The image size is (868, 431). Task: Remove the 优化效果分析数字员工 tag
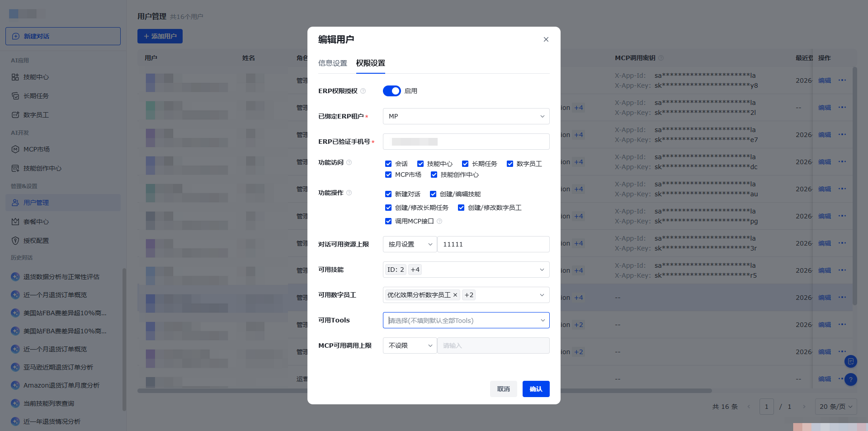[x=455, y=295]
